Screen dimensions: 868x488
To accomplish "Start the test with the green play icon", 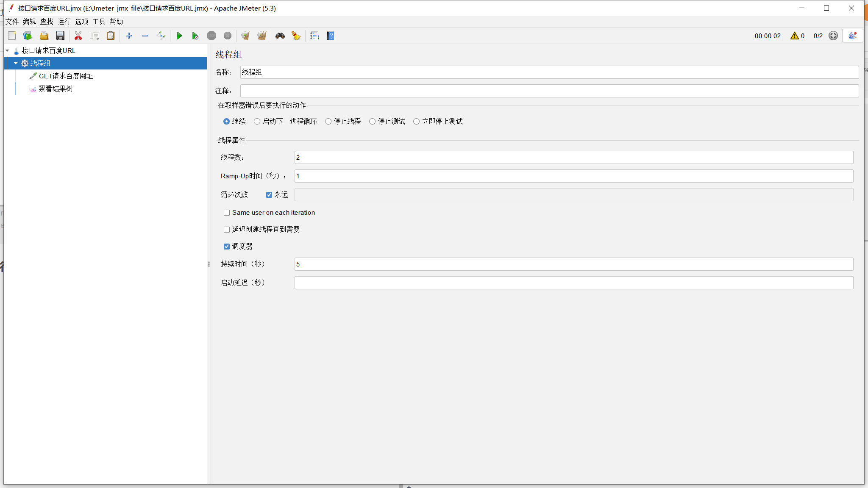I will pyautogui.click(x=180, y=36).
